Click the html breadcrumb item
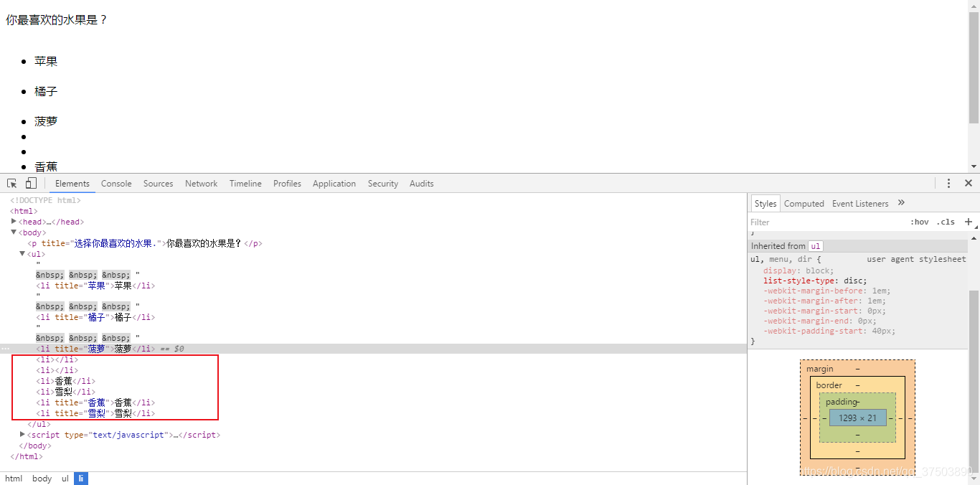Image resolution: width=980 pixels, height=485 pixels. coord(14,479)
